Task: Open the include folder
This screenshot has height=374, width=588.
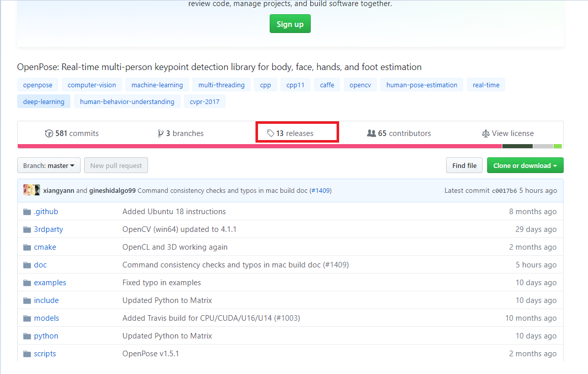Action: click(x=46, y=300)
